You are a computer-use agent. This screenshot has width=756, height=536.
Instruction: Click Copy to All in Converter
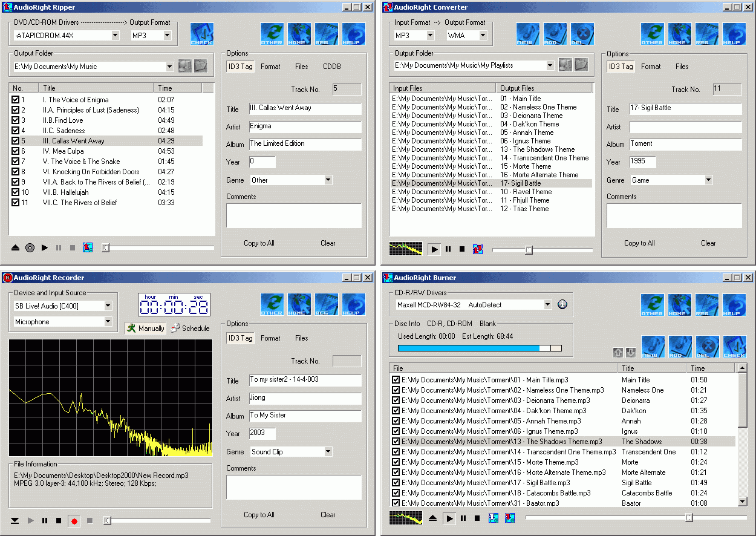tap(639, 243)
